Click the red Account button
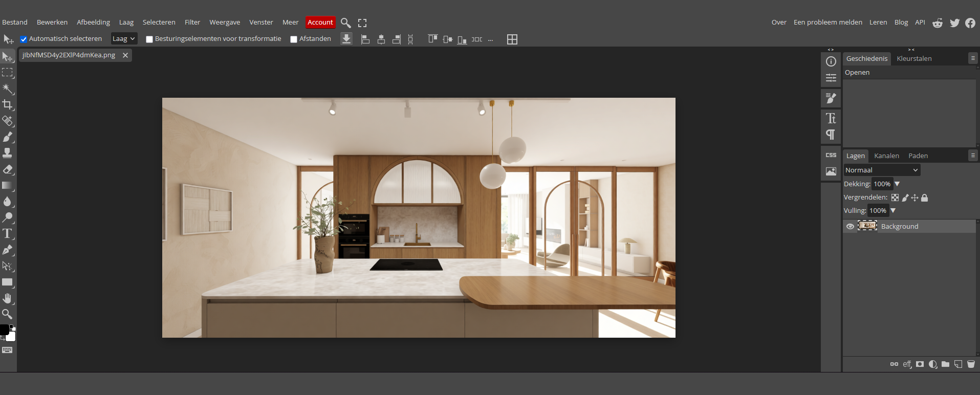 (x=320, y=23)
